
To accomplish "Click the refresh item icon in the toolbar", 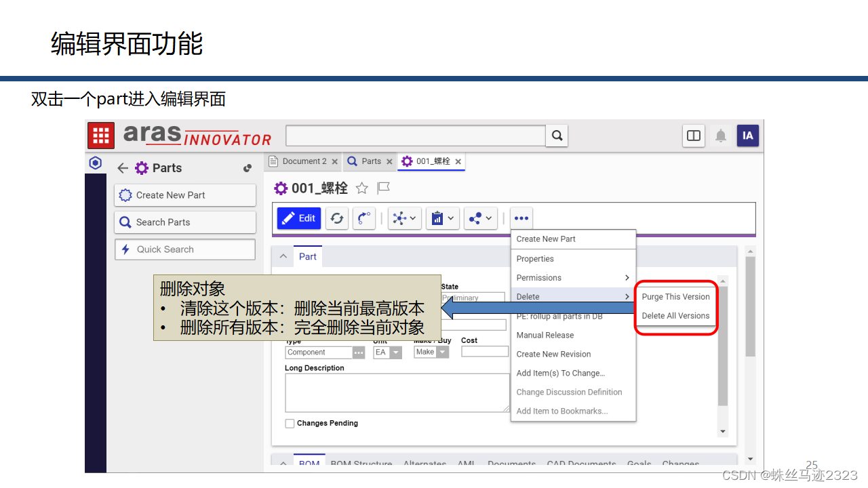I will 336,218.
